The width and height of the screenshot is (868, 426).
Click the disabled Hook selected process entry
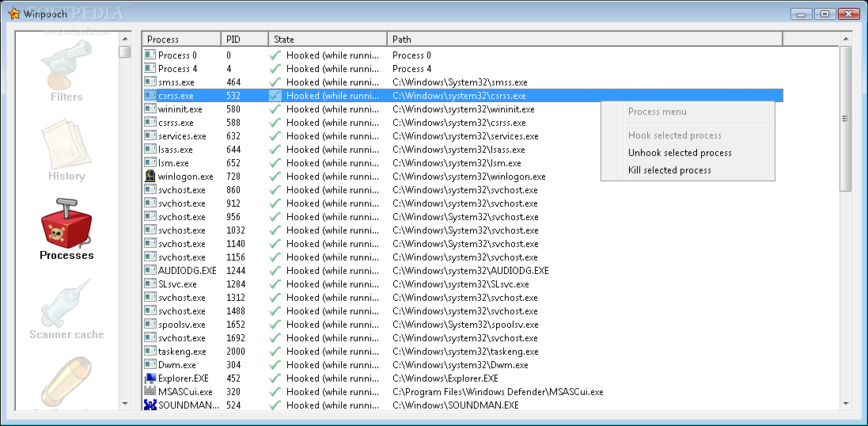[674, 135]
